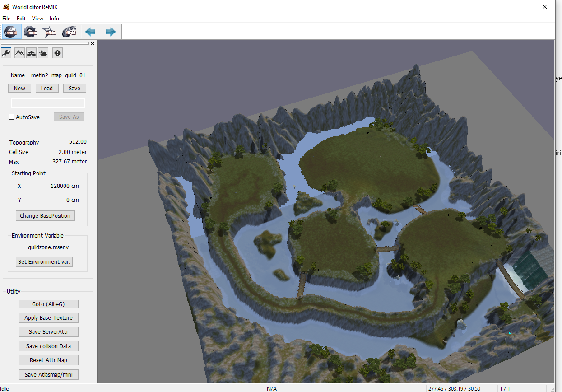Click the blue left arrow toolbar button
Viewport: 562px width, 392px height.
click(x=90, y=32)
